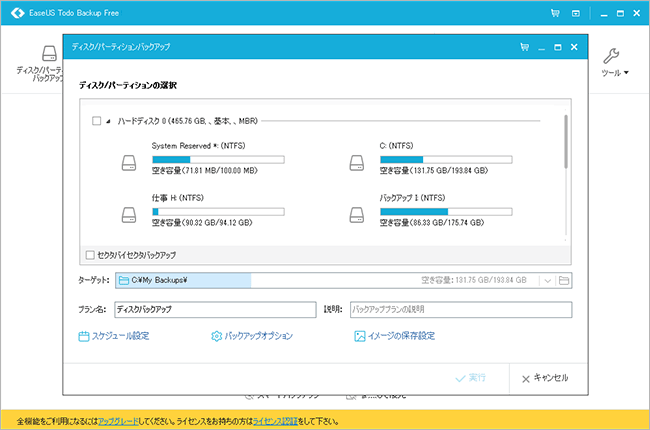Screen dimensions: 650x430
Task: Open バックアップオプション link
Action: click(252, 336)
